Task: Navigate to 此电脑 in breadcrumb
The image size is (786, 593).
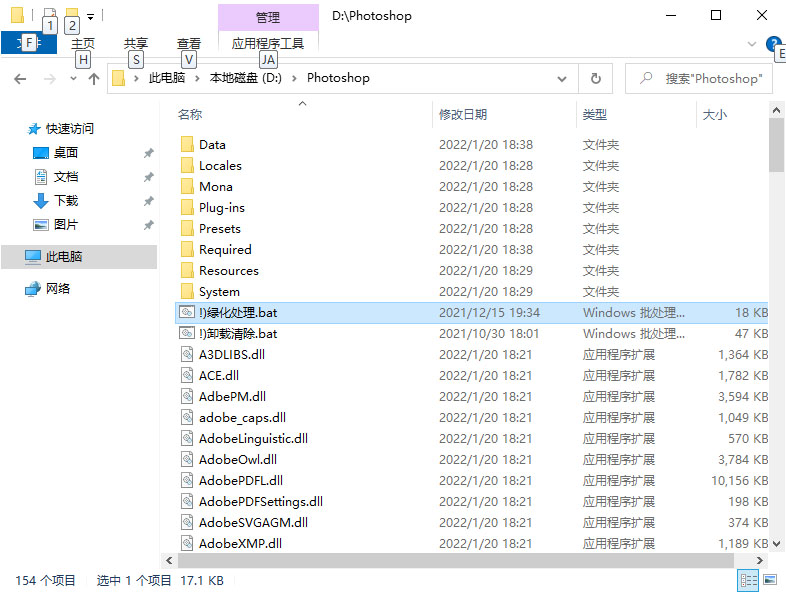Action: [166, 78]
